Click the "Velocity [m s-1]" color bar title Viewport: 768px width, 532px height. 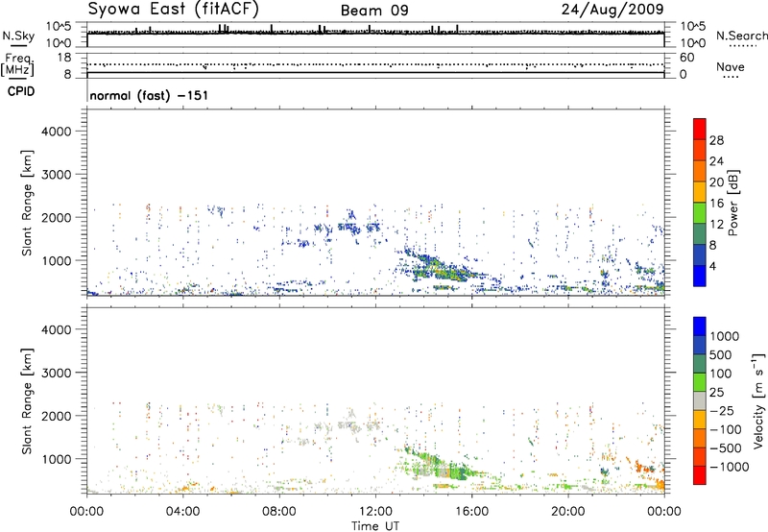(x=758, y=400)
